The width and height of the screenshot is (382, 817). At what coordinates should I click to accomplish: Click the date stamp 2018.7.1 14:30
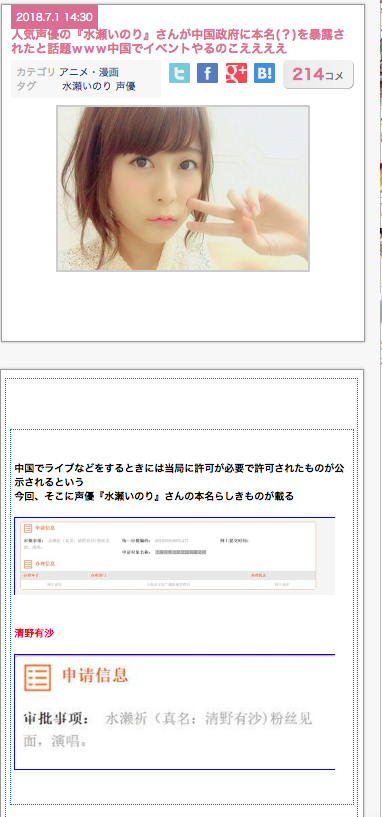54,17
